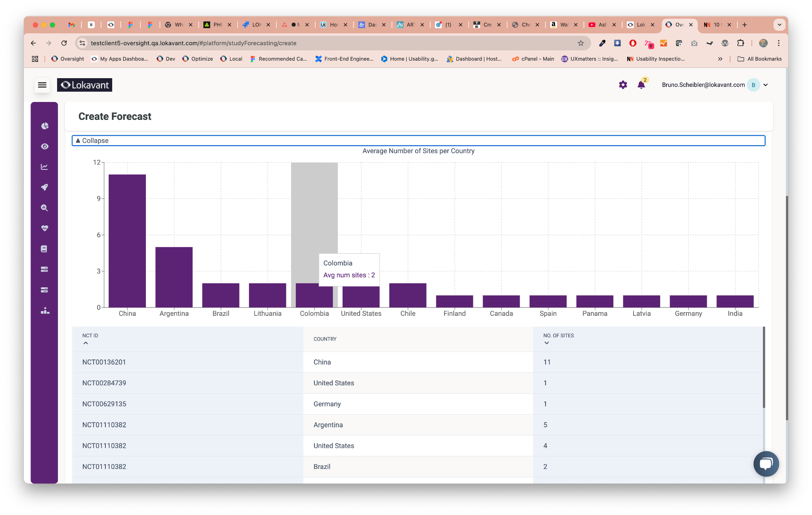812x515 pixels.
Task: Click the page's vertical scrollbar
Action: (x=787, y=308)
